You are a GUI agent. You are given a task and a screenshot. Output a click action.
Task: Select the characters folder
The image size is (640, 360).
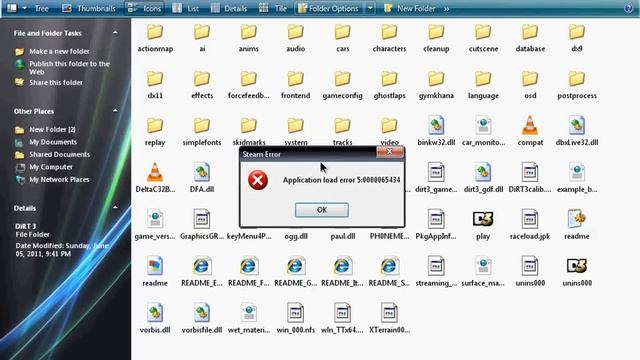389,38
